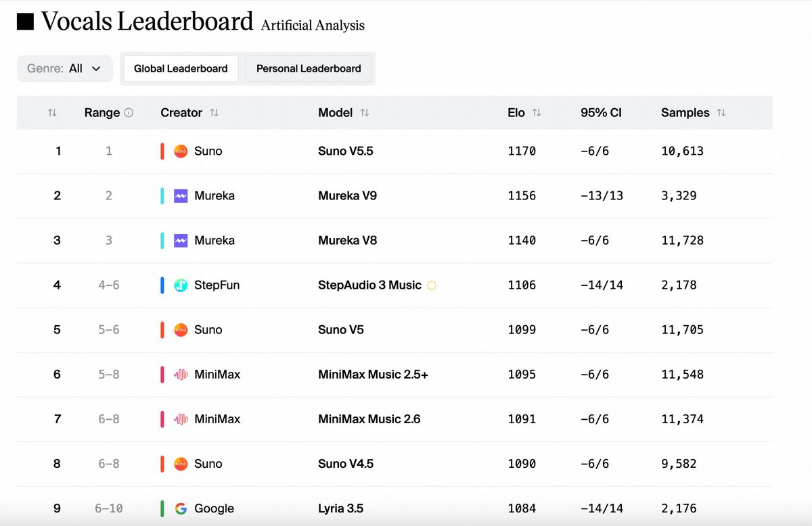Select the Suno V4.5 model name
The image size is (812, 526).
coord(345,463)
